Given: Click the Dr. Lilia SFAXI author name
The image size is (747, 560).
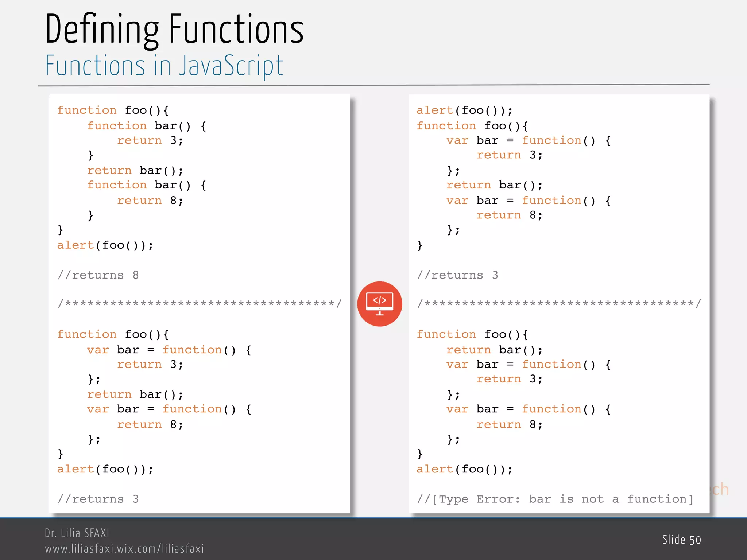Looking at the screenshot, I should tap(77, 533).
